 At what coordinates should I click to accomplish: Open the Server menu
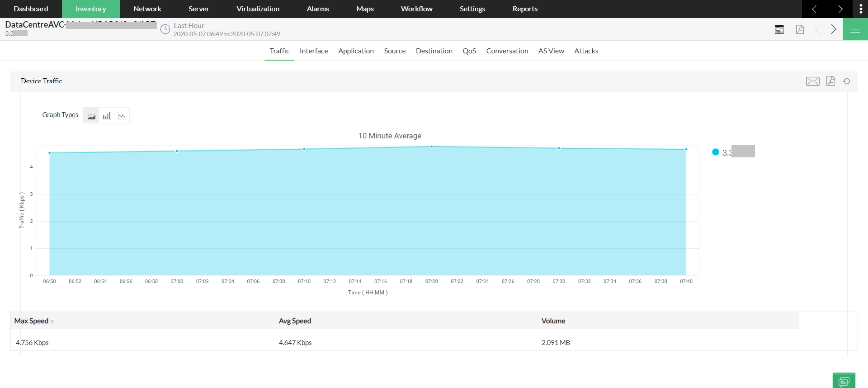click(x=198, y=9)
